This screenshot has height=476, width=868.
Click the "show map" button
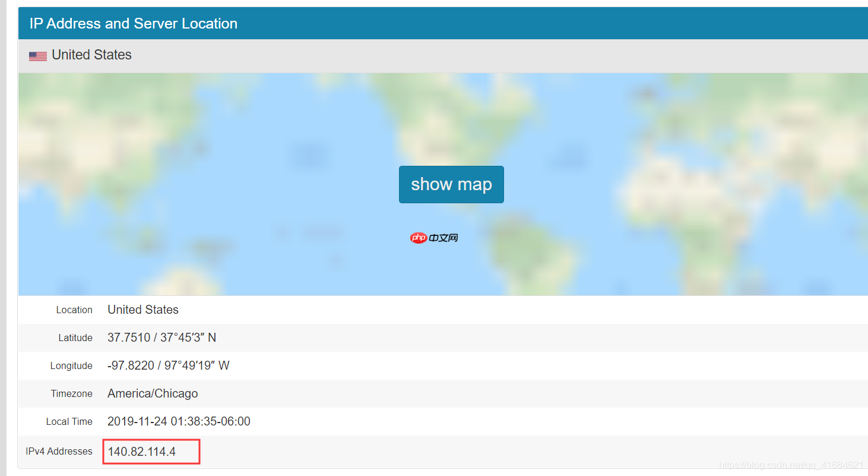(x=451, y=184)
